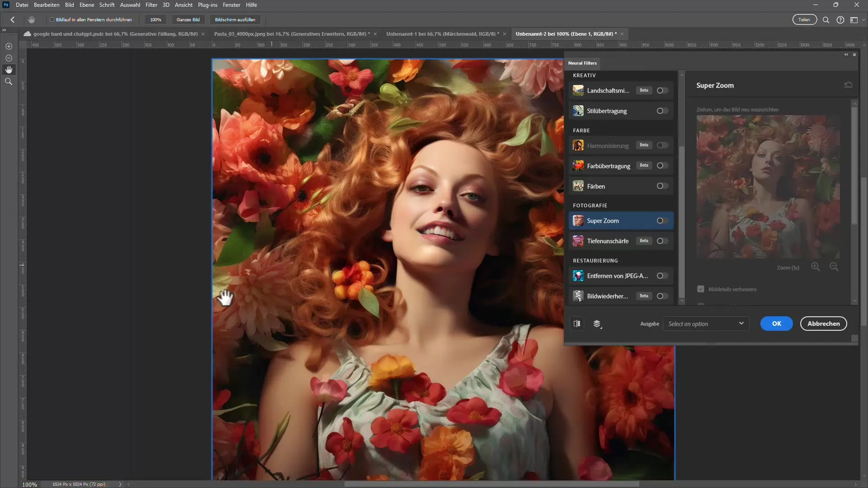
Task: Click the 'Ganzes Bild' button
Action: click(x=188, y=20)
